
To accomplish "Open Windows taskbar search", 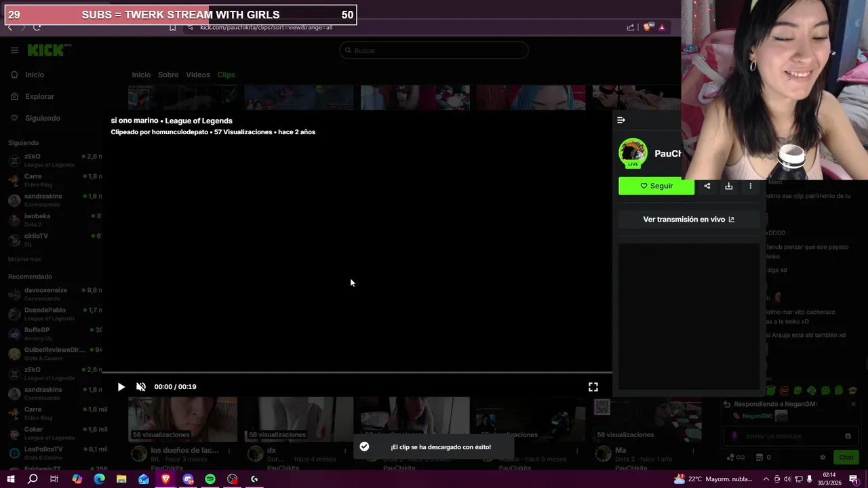I will pos(33,479).
